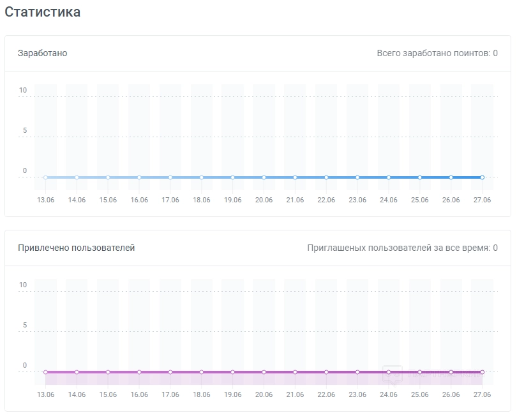Click the Статистика page heading
Screen dimensions: 517x420
(x=42, y=12)
